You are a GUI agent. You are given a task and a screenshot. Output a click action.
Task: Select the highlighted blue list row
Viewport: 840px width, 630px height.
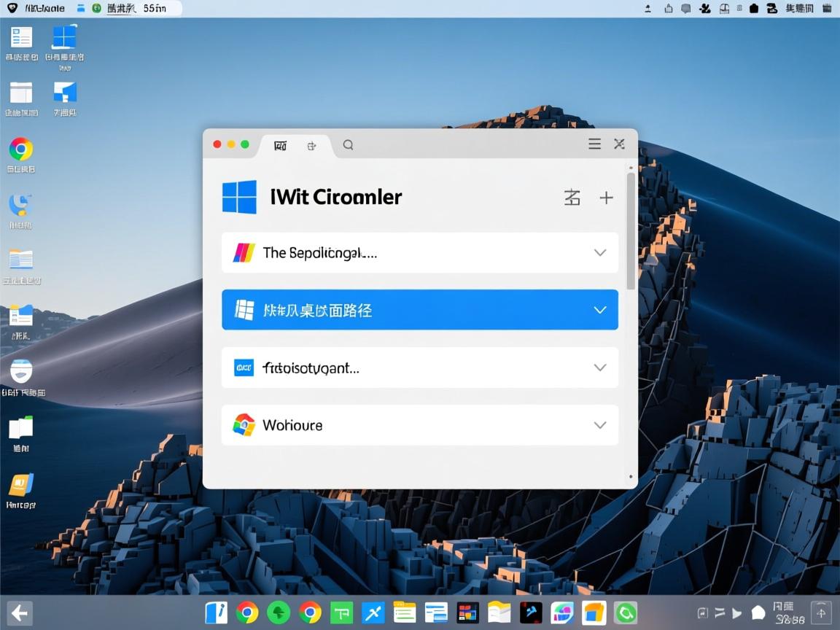420,309
